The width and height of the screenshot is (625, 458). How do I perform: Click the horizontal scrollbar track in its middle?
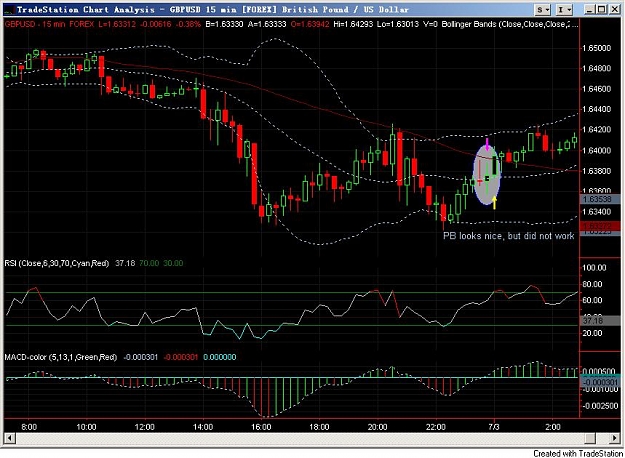click(299, 438)
